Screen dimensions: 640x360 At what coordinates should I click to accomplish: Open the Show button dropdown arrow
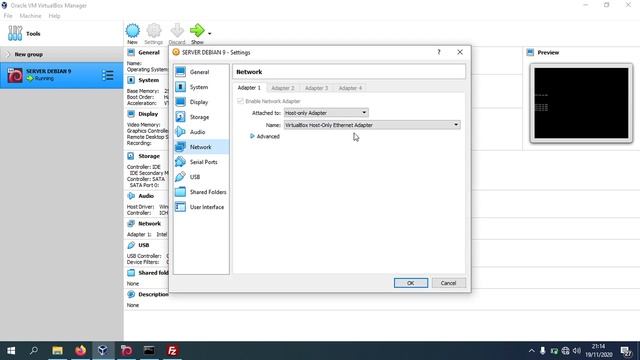[x=209, y=33]
